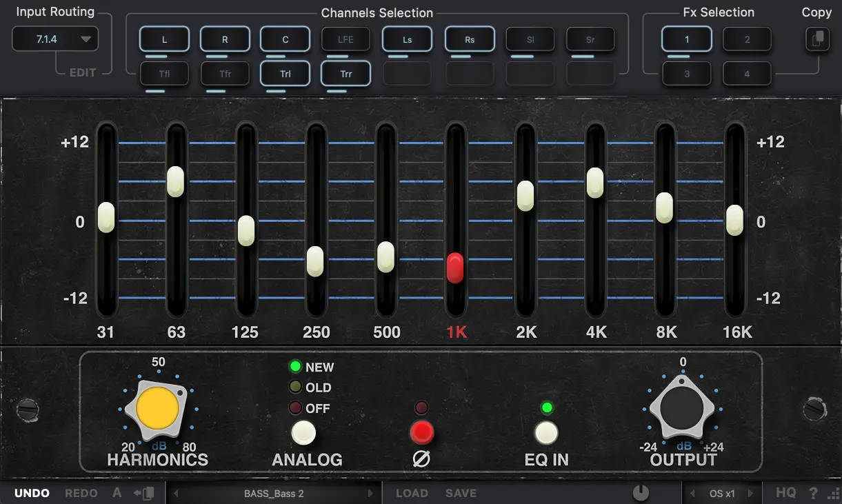
Task: Select Fx slot 2
Action: pos(747,39)
